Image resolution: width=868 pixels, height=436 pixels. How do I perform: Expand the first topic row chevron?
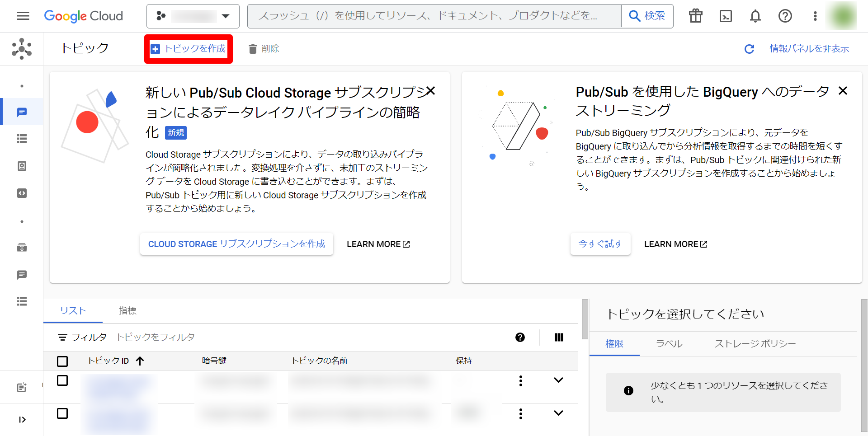click(558, 380)
